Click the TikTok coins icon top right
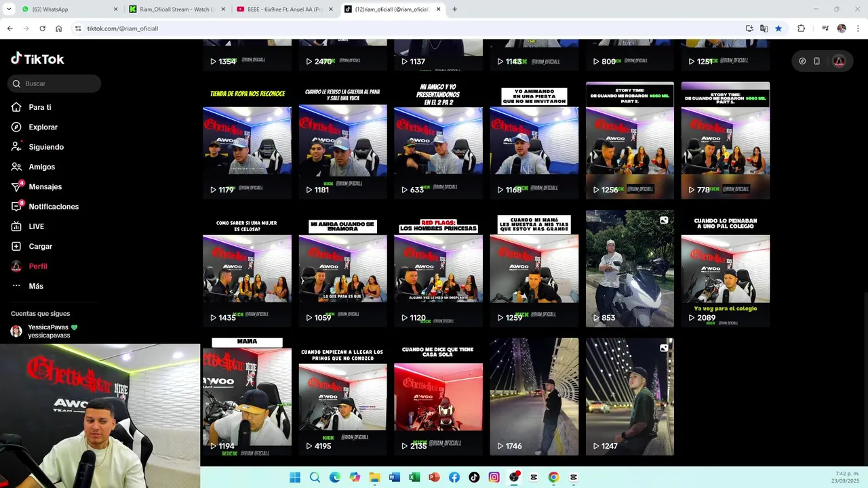This screenshot has width=868, height=488. [x=802, y=61]
